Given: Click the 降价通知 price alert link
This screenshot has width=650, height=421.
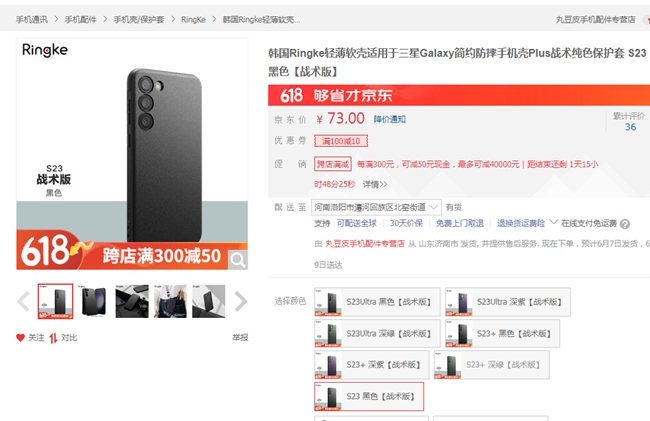Looking at the screenshot, I should coord(390,119).
